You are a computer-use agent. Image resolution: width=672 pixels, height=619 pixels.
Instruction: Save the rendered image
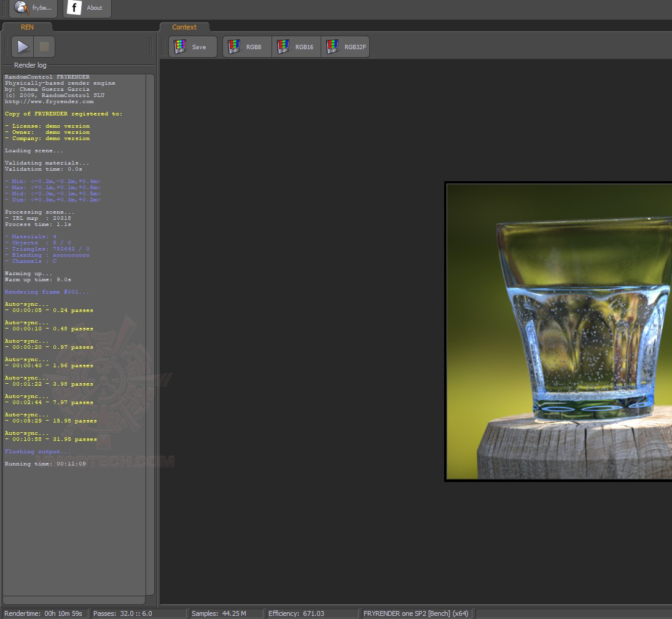(x=193, y=47)
